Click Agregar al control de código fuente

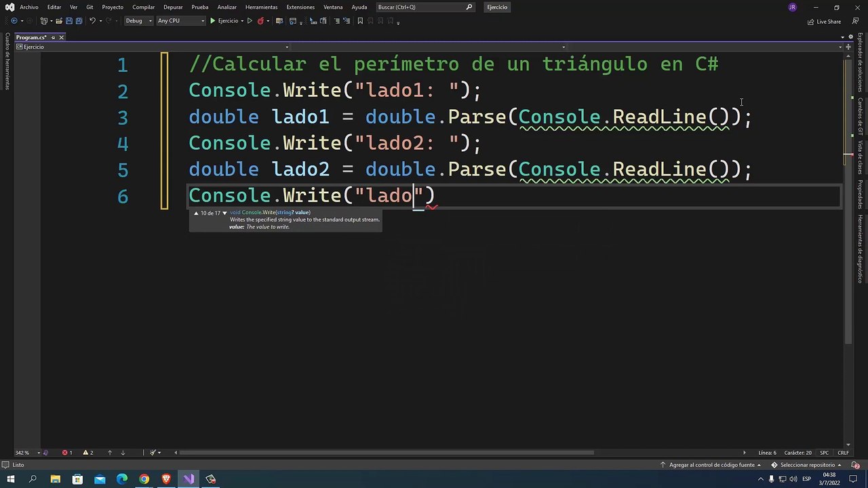point(711,465)
